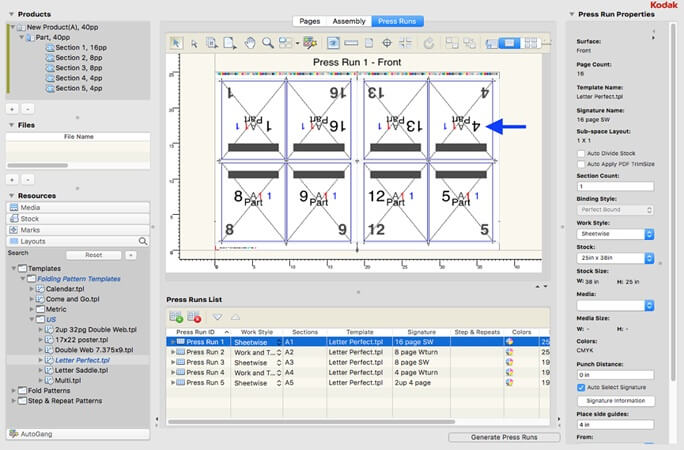Viewport: 684px width, 450px height.
Task: Click the color wheel in the Press Run 5 row
Action: pos(509,382)
